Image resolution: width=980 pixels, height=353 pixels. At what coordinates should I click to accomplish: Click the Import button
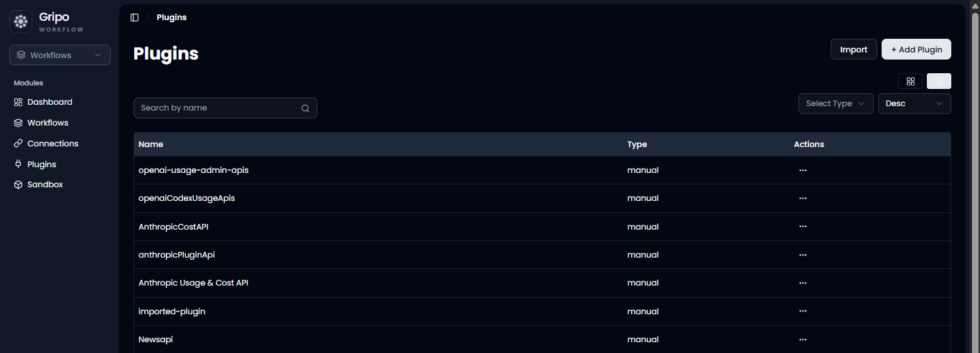click(x=854, y=50)
